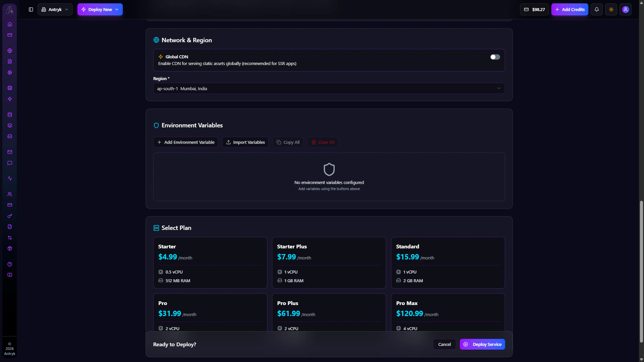Select the Starter Plus plan card
644x362 pixels.
(329, 263)
